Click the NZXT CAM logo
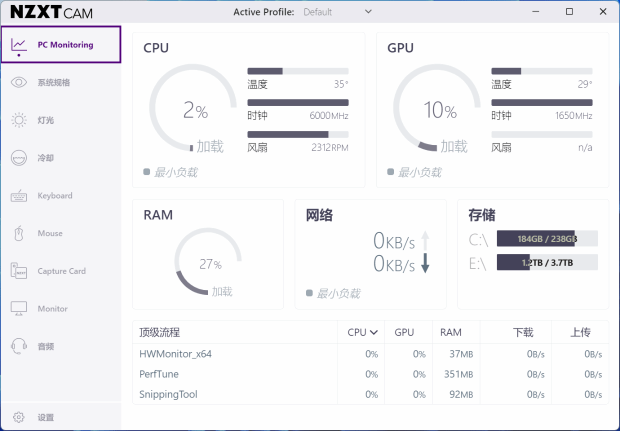This screenshot has width=620, height=431. (51, 12)
